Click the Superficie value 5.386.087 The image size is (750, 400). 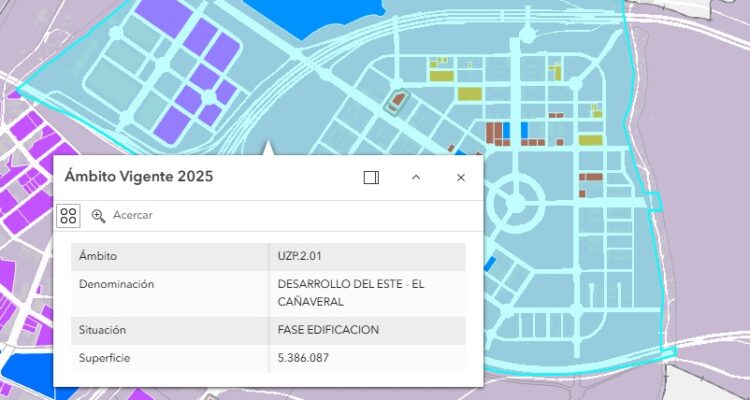click(305, 357)
